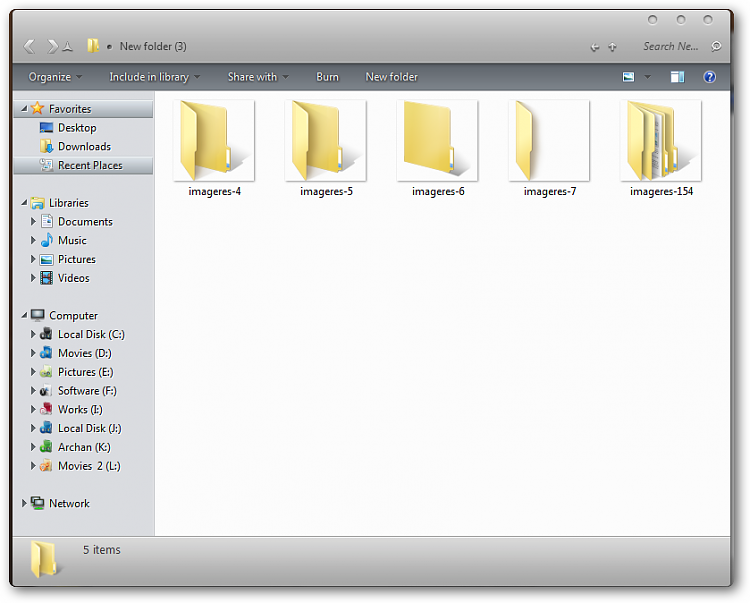Viewport: 750px width, 603px height.
Task: Select Pictures under Libraries
Action: coord(77,259)
